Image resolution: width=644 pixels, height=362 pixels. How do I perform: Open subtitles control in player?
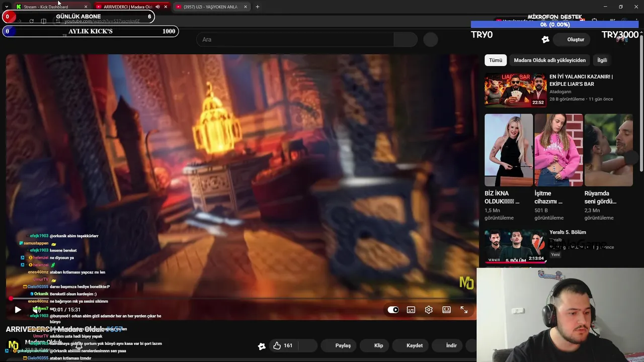[411, 310]
